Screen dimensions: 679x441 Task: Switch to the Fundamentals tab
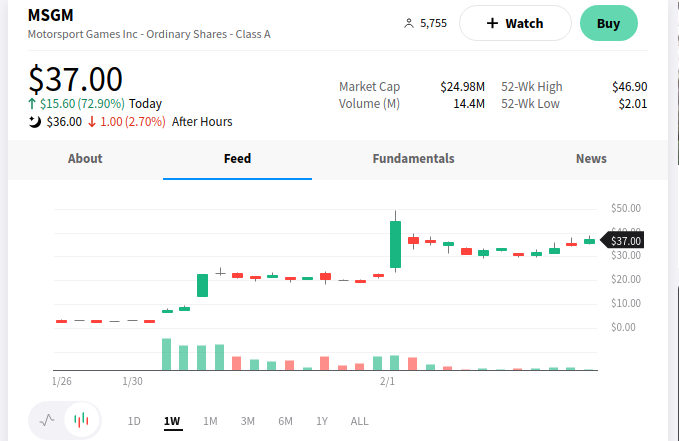413,159
